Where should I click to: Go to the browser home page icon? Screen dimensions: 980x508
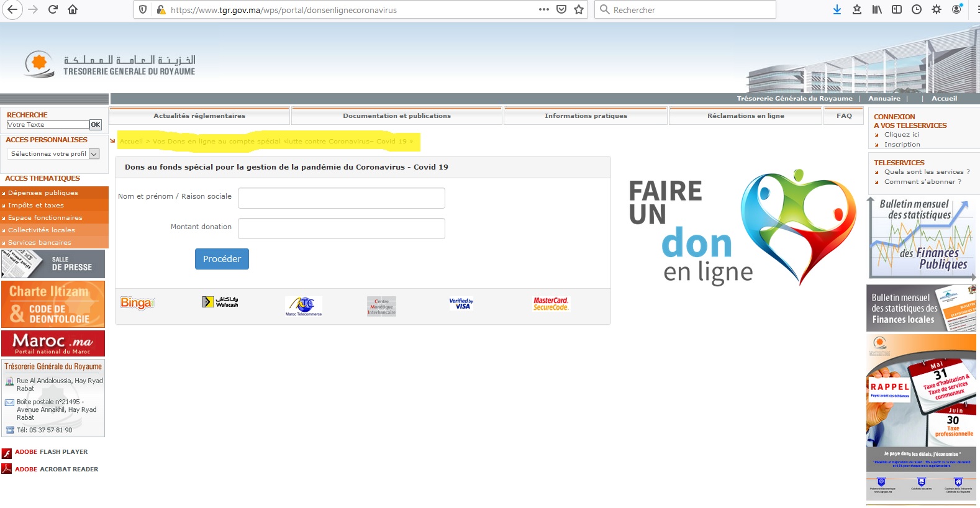[x=73, y=9]
